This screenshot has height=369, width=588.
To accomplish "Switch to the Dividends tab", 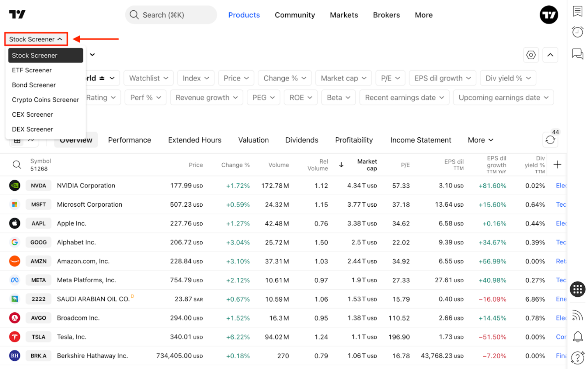I will tap(302, 140).
